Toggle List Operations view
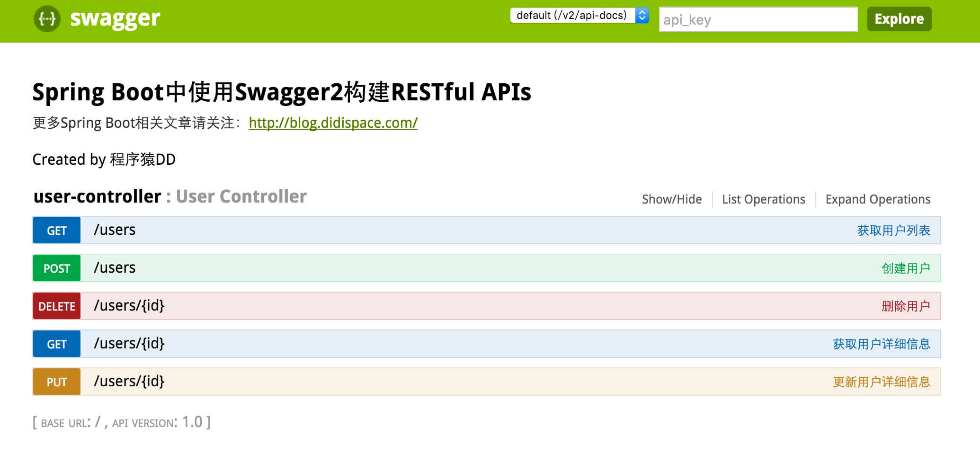The height and width of the screenshot is (463, 980). click(763, 199)
